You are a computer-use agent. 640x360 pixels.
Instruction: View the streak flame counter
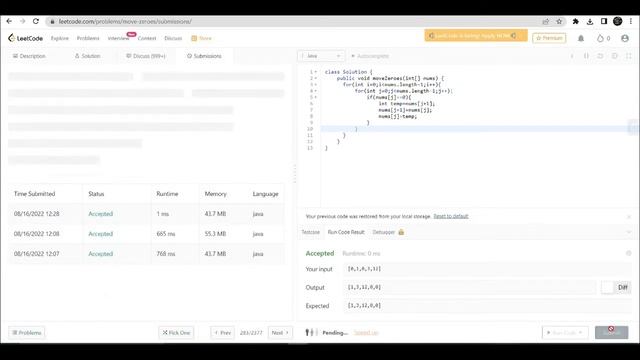coord(603,38)
